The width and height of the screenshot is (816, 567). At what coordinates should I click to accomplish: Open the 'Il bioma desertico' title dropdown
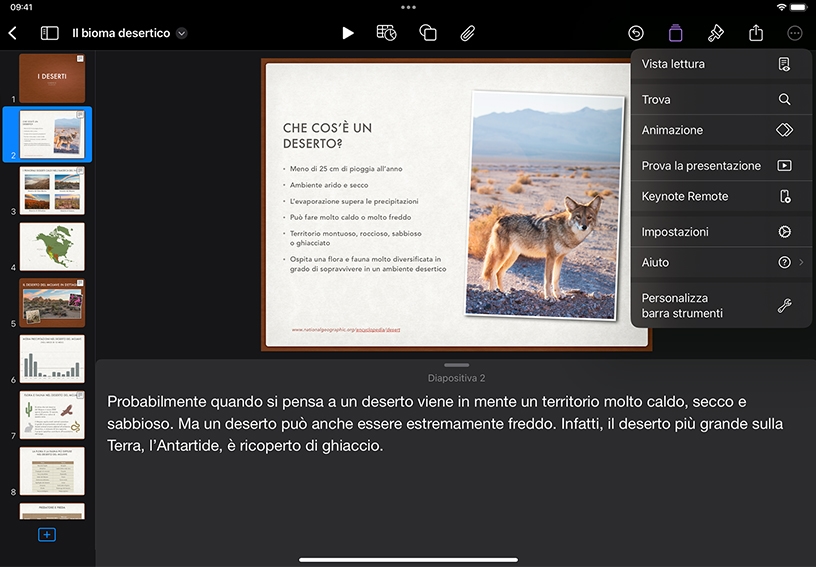pos(181,33)
